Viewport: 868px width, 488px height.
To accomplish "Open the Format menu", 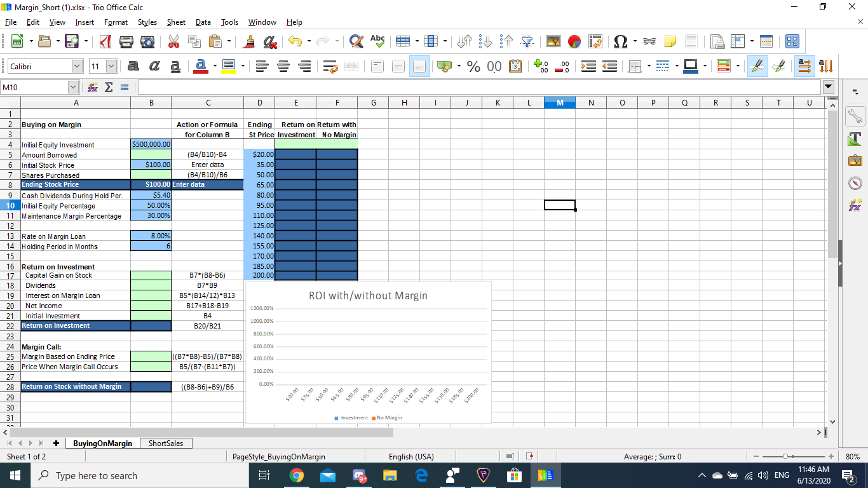I will tap(116, 22).
